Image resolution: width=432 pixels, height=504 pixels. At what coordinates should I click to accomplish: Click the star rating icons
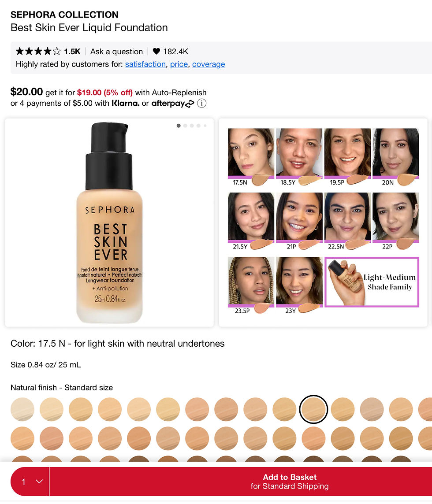tap(38, 52)
